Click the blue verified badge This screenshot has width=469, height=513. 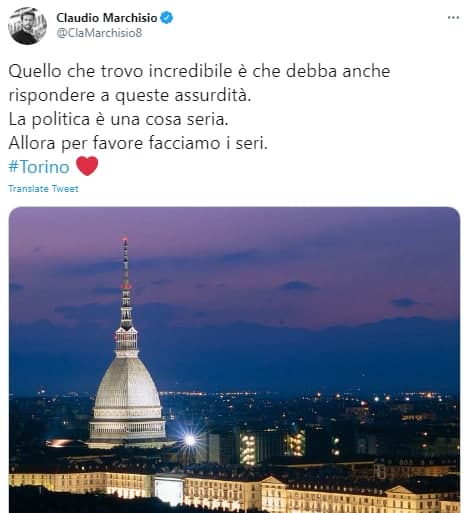tap(167, 18)
